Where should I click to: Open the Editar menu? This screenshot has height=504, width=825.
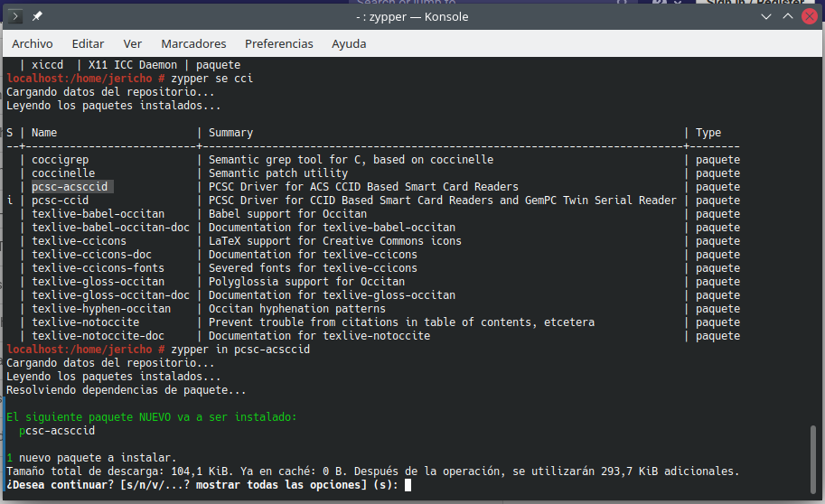88,43
